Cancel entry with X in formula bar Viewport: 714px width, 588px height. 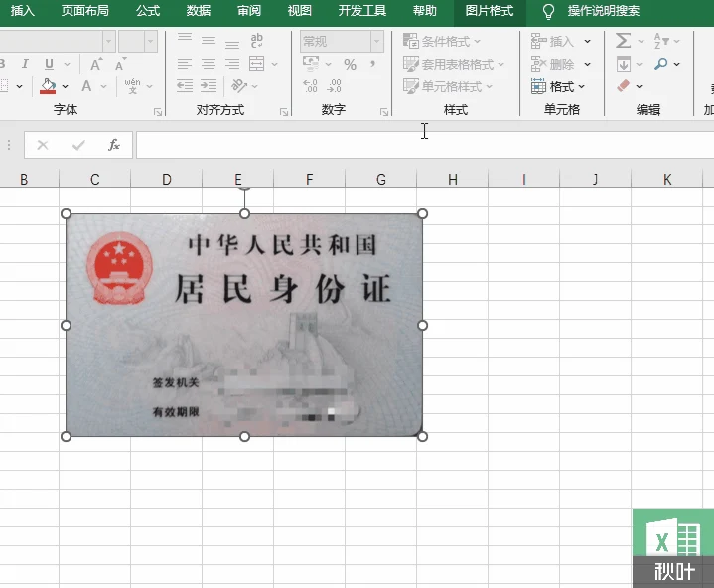pos(43,145)
